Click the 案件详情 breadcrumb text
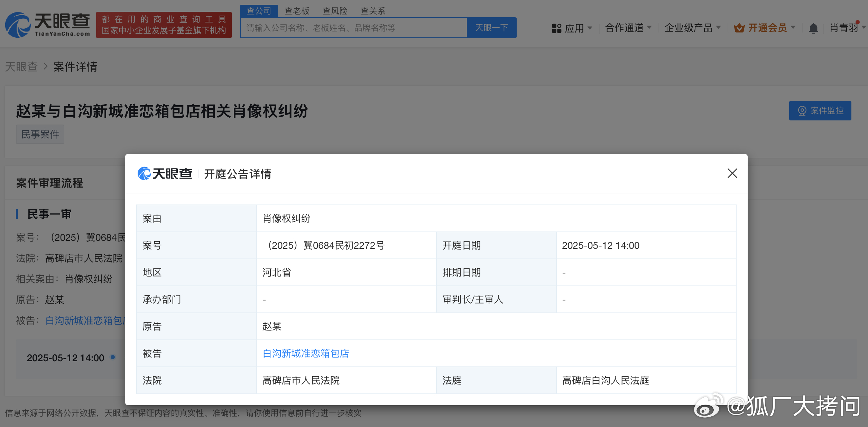868x427 pixels. coord(75,66)
